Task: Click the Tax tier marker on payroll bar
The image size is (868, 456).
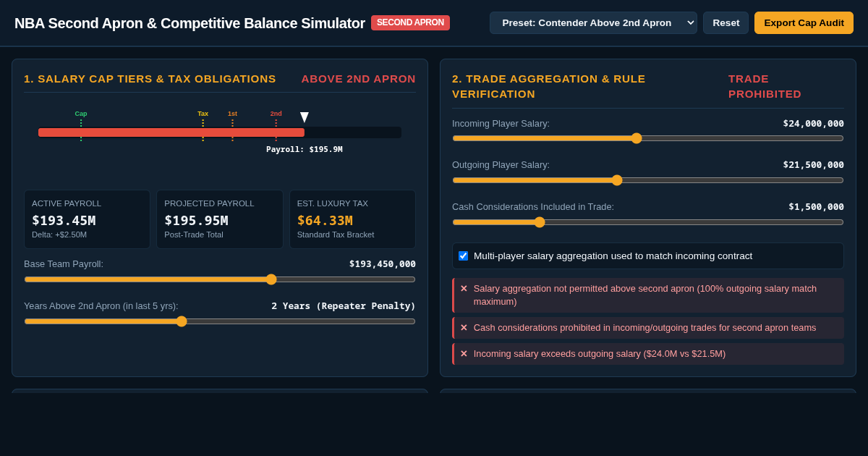Action: 203,125
